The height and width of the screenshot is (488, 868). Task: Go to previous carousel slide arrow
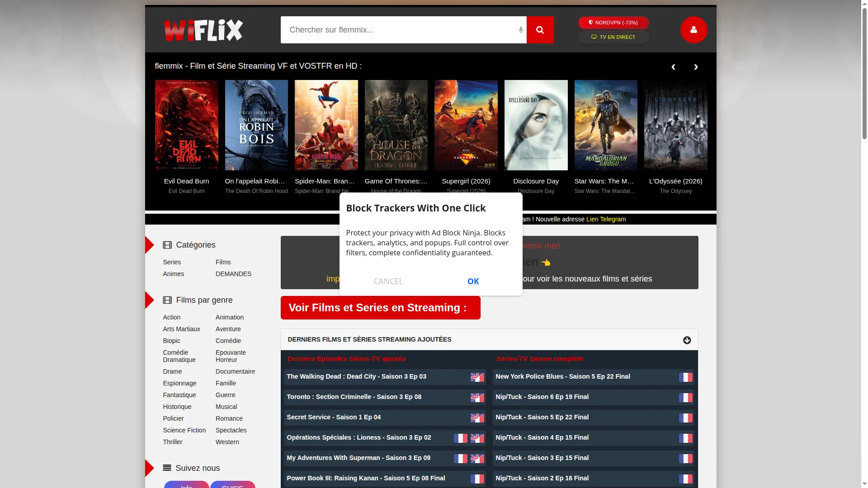pyautogui.click(x=673, y=67)
